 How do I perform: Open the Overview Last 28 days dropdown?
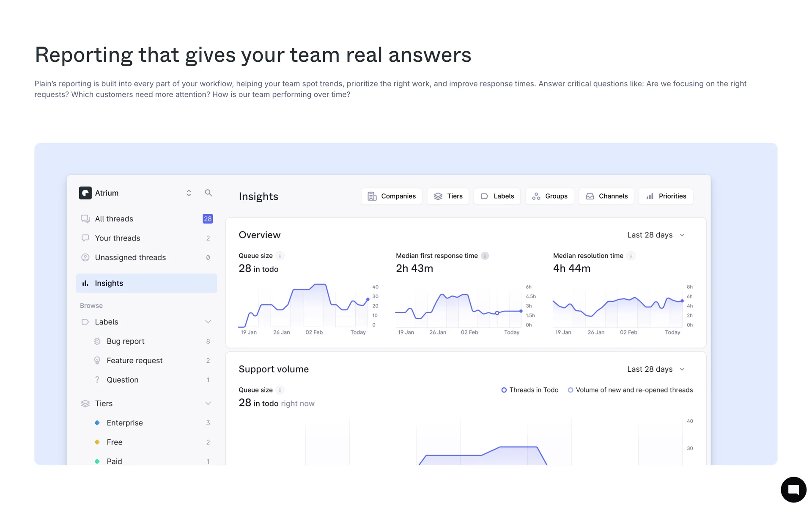[x=656, y=235]
